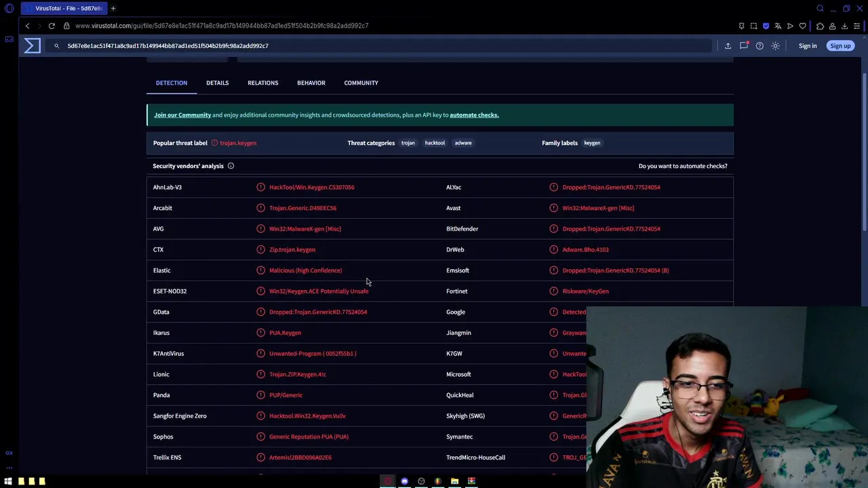This screenshot has width=868, height=488.
Task: Click Riskware/KeyGen detection by Fortinet
Action: [585, 291]
